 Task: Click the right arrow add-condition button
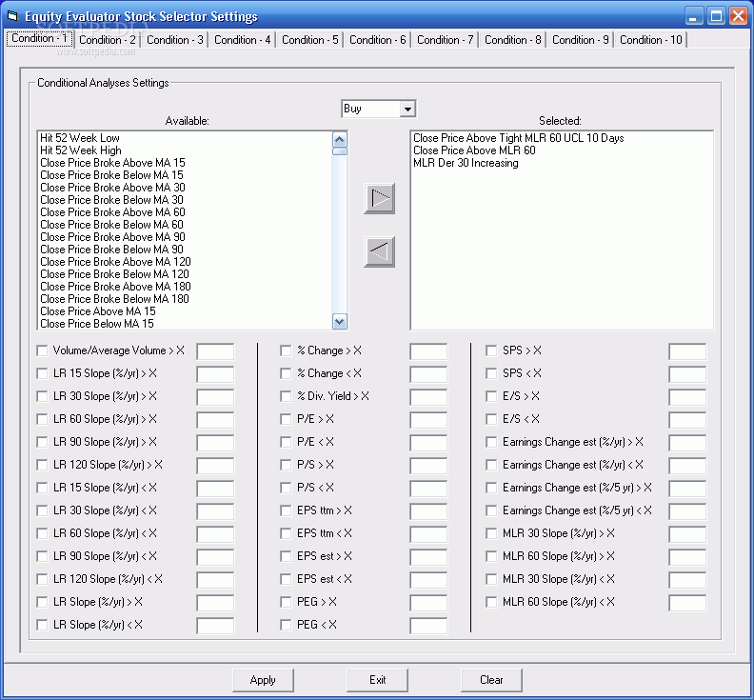[379, 199]
